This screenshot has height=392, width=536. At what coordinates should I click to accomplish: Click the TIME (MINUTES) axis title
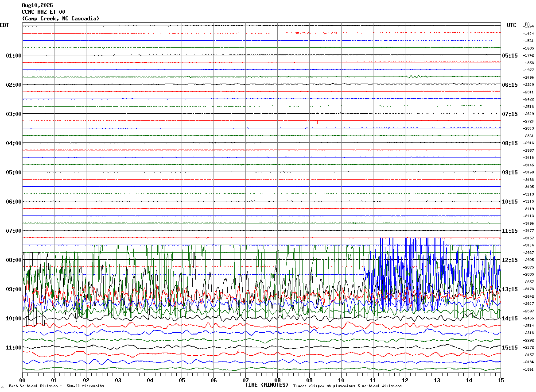(267, 385)
